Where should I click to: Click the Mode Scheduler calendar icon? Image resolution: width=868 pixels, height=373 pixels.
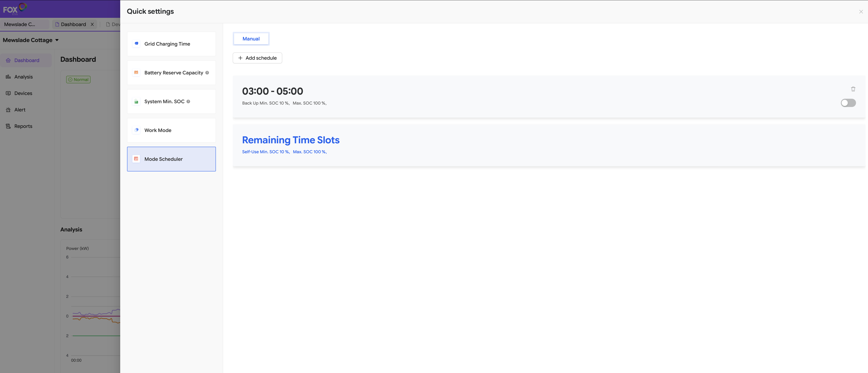tap(136, 159)
